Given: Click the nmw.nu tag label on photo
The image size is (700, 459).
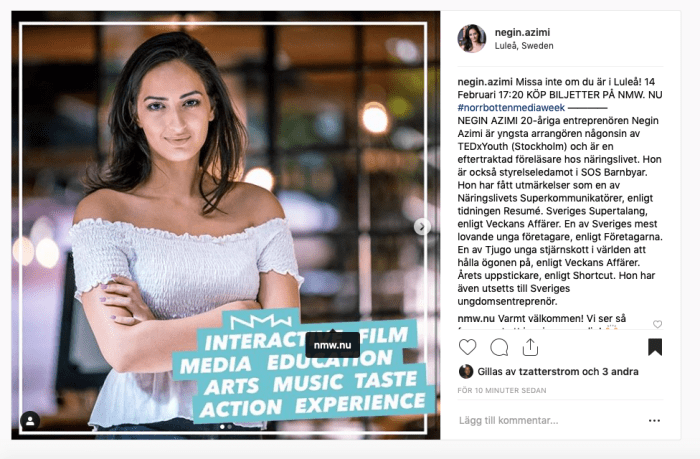Looking at the screenshot, I should [x=333, y=345].
